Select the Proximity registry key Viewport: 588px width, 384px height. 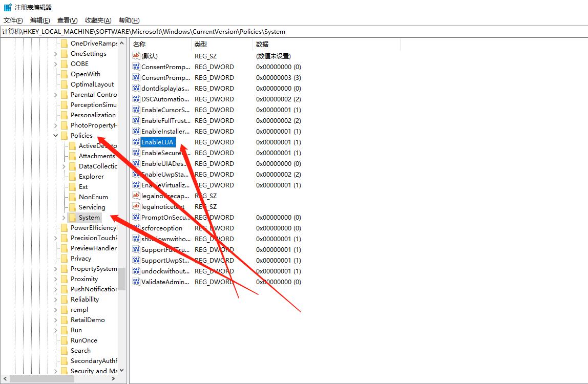coord(84,279)
